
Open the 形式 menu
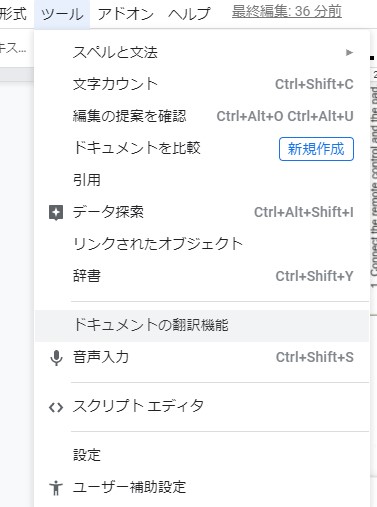pyautogui.click(x=13, y=14)
